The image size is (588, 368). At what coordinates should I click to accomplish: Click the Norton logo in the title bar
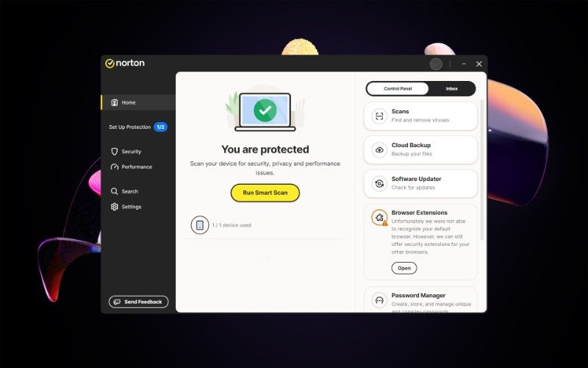[125, 63]
